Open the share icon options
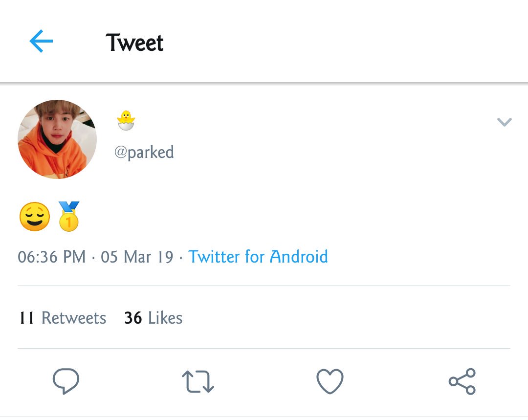528x420 pixels. (462, 381)
